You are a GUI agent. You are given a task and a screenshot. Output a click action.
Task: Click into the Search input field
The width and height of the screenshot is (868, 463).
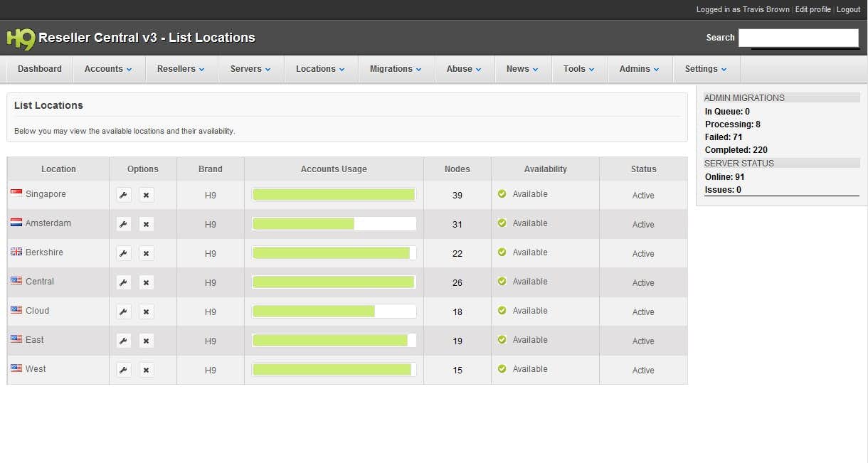(798, 38)
